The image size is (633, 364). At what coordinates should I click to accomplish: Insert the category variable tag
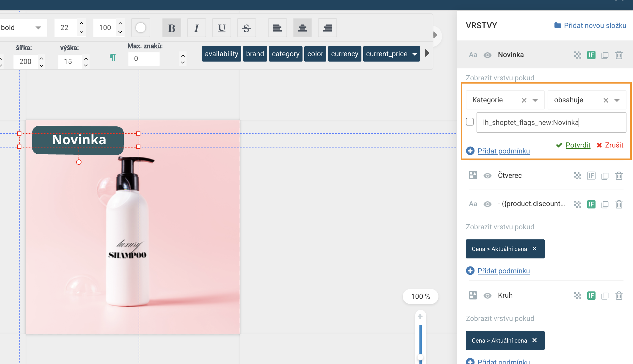pos(286,54)
